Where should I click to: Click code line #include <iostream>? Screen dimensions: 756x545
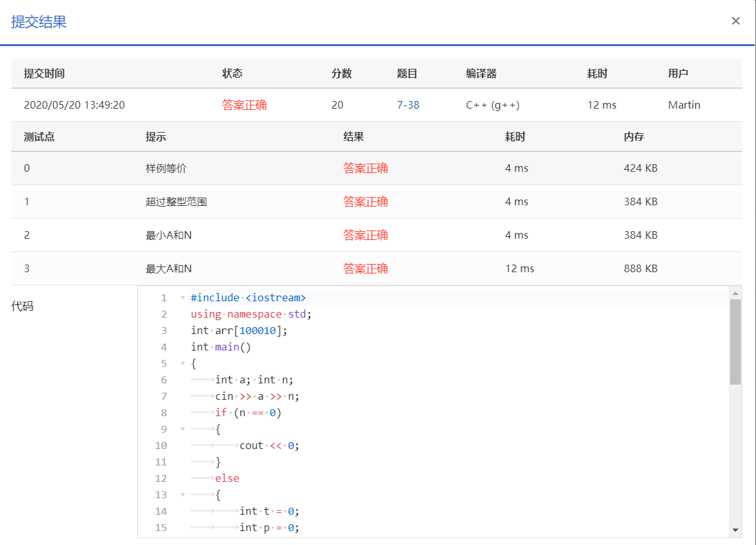click(248, 297)
